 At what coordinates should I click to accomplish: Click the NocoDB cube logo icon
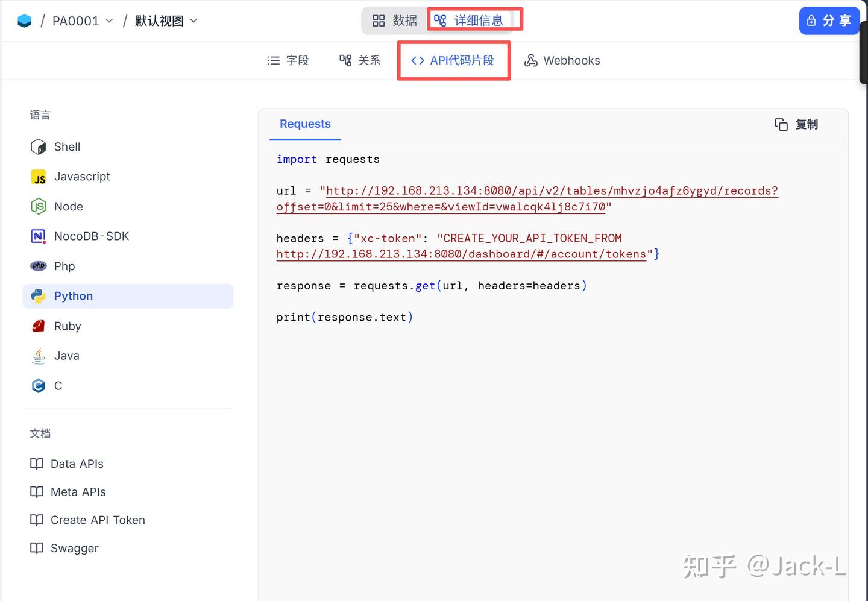[x=24, y=21]
